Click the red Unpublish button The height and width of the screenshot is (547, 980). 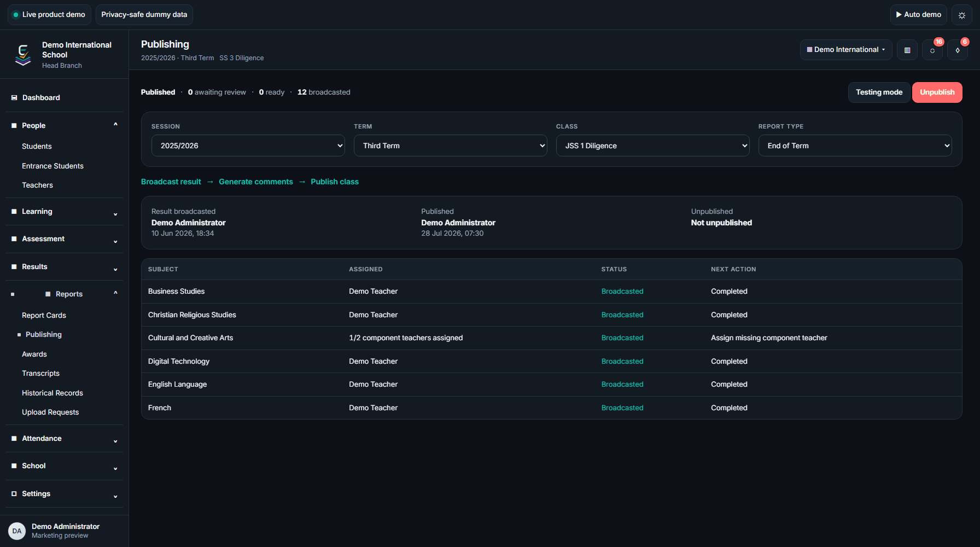pyautogui.click(x=937, y=92)
